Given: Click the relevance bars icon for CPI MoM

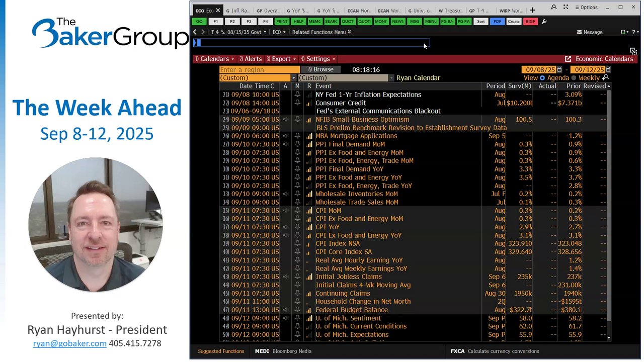Looking at the screenshot, I should coord(309,210).
